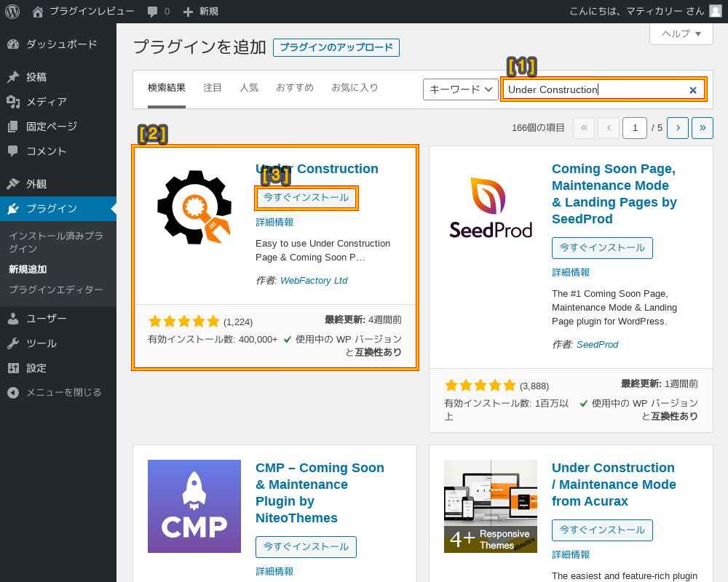Switch to the 注目 tab

coord(213,88)
